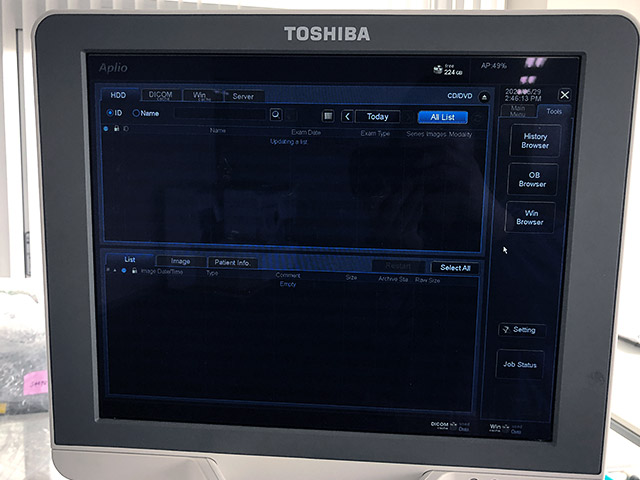This screenshot has height=480, width=640.
Task: Sort by Name column header
Action: click(218, 131)
